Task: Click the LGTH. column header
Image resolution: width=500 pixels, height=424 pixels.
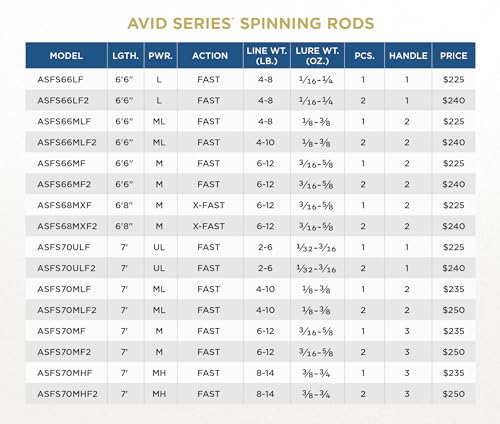Action: point(125,56)
